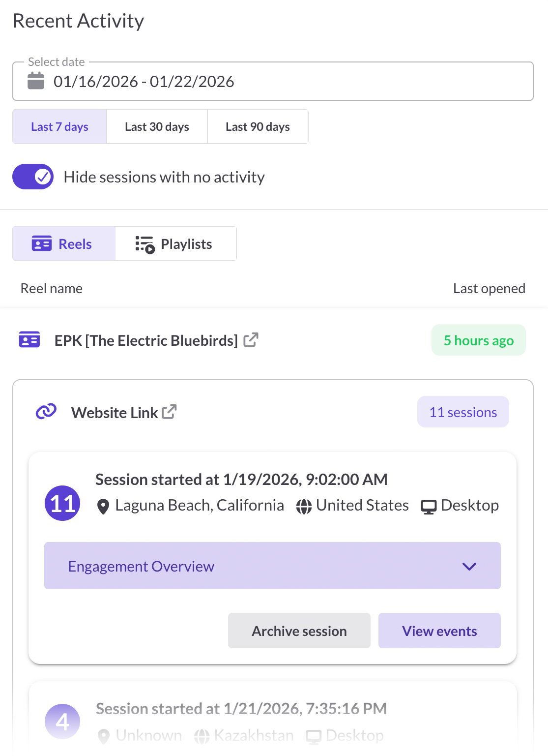Toggle Hide sessions with no activity switch
Screen dimensions: 548x756
33,177
